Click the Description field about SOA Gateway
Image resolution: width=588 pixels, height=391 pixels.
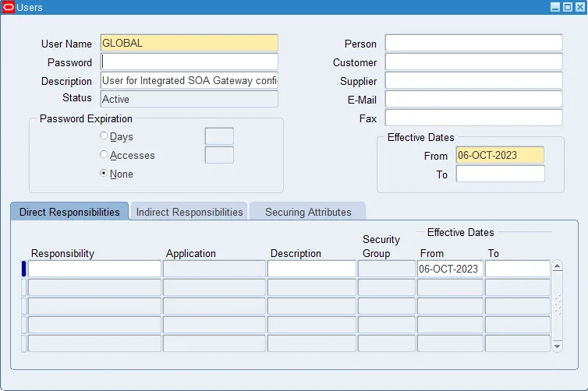pos(189,80)
